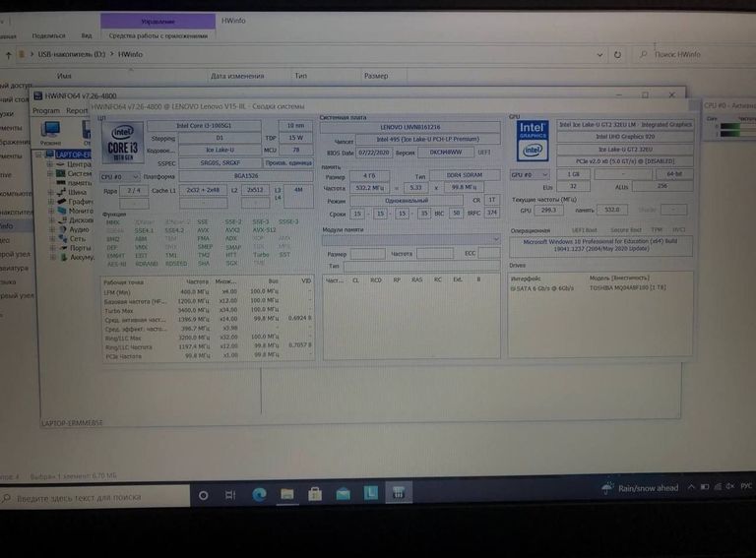The image size is (756, 558).
Task: Expand the Порты tree node
Action: [x=49, y=247]
